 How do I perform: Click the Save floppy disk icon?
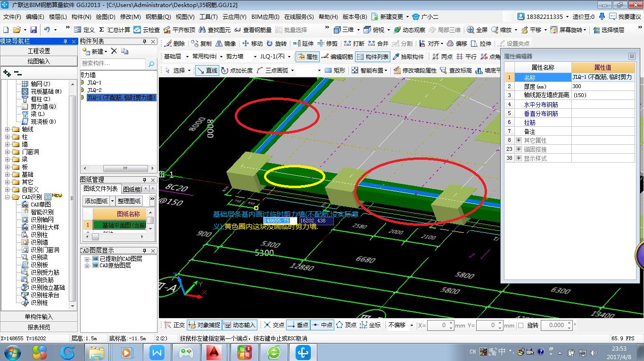[33, 30]
